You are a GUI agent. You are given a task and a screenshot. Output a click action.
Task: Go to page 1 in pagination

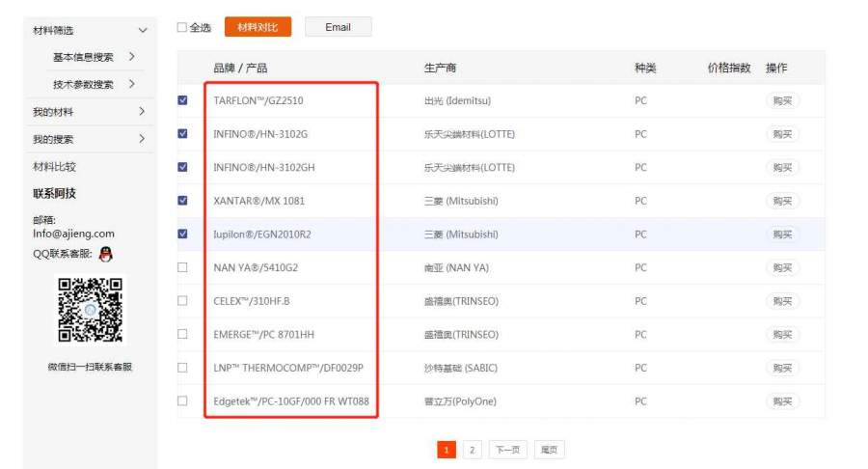[x=447, y=450]
